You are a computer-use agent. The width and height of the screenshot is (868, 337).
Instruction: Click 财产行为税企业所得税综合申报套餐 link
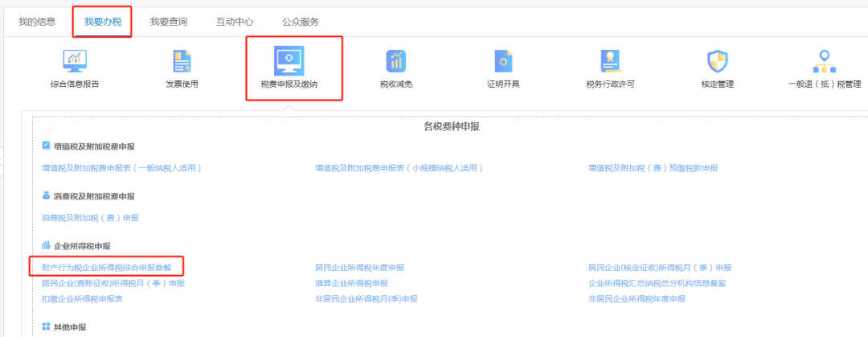pos(107,268)
